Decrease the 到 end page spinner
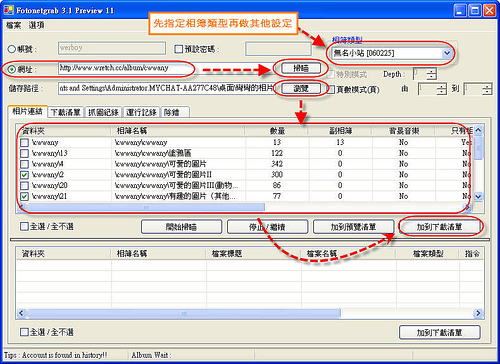This screenshot has width=500, height=364. [x=487, y=92]
